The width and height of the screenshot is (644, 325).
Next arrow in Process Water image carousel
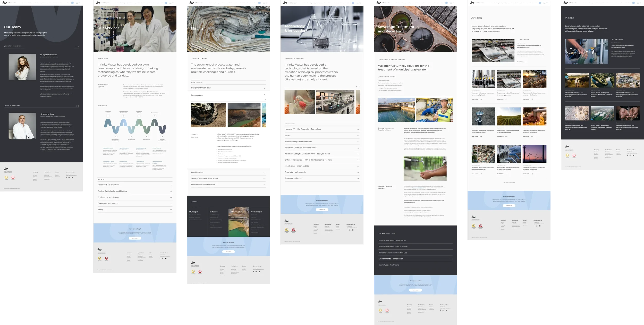(x=265, y=100)
